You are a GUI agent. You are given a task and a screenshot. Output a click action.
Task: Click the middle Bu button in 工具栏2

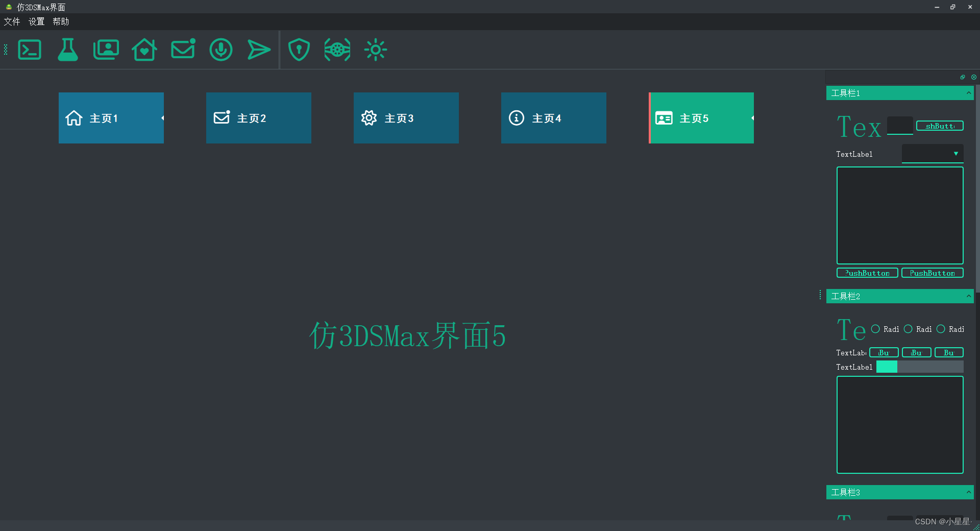coord(917,352)
